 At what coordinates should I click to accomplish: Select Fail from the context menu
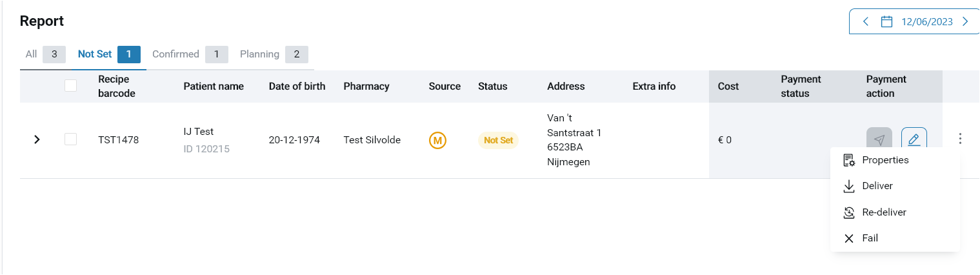coord(870,238)
